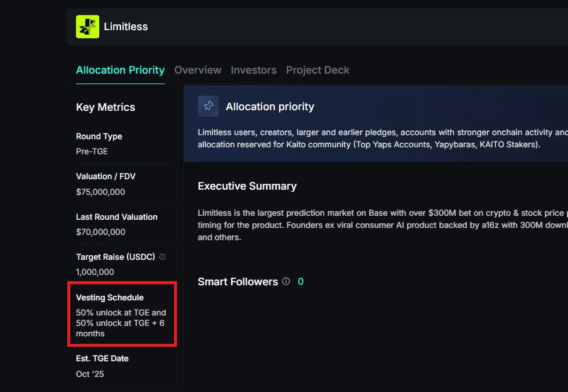
Task: Click info icon next to Target Raise (USDC)
Action: [x=162, y=257]
